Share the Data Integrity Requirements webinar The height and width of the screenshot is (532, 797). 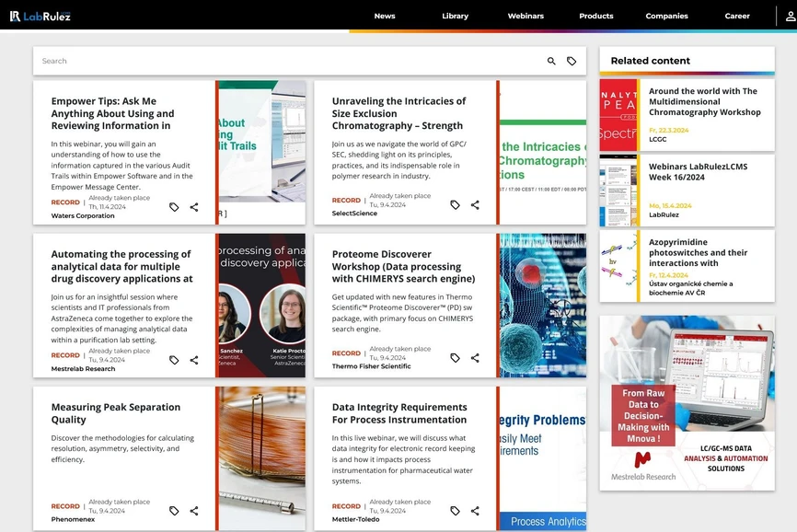(475, 511)
